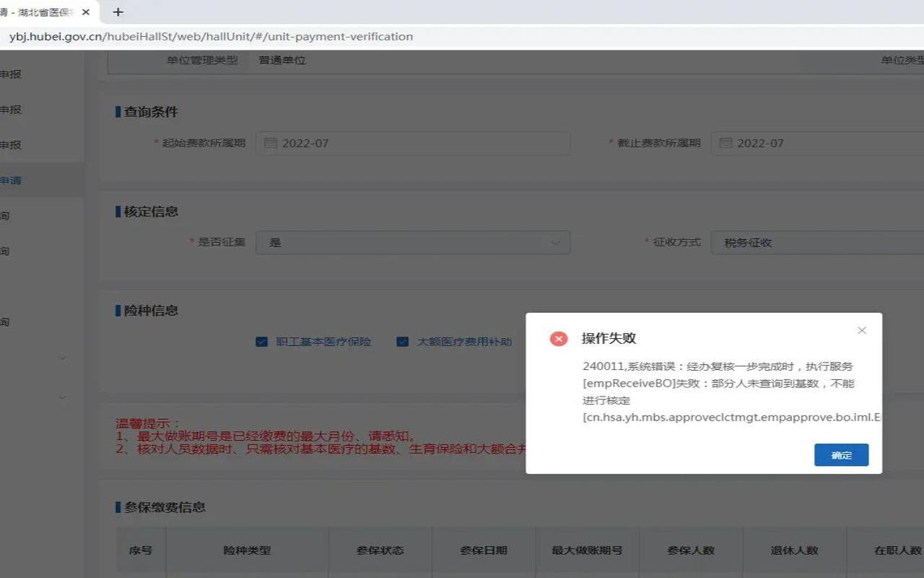Image resolution: width=924 pixels, height=578 pixels.
Task: Click the 险种类型 column header
Action: tap(247, 550)
